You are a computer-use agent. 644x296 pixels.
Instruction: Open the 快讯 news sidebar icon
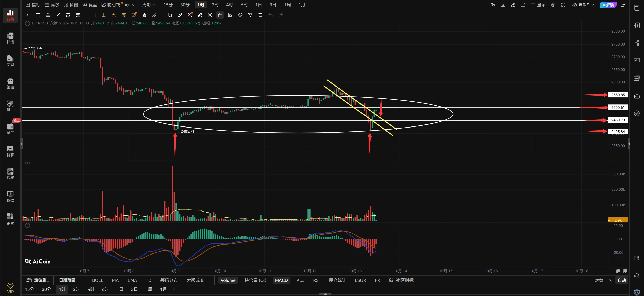click(x=10, y=38)
